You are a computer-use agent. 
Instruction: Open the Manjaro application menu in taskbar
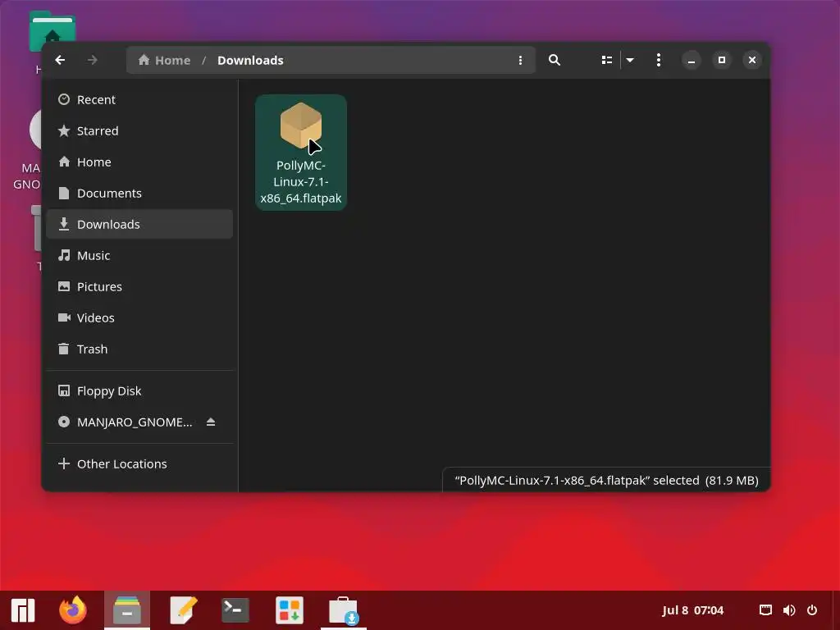[23, 610]
